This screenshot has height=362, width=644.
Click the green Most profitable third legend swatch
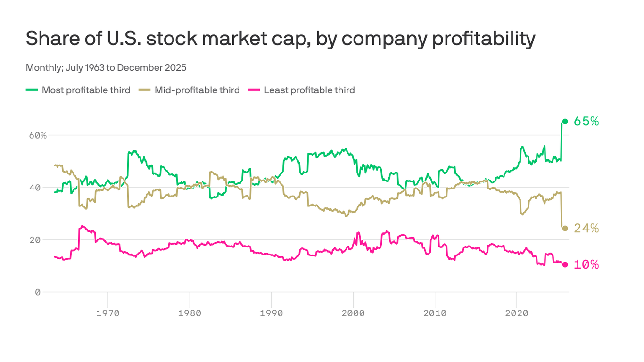(x=32, y=90)
